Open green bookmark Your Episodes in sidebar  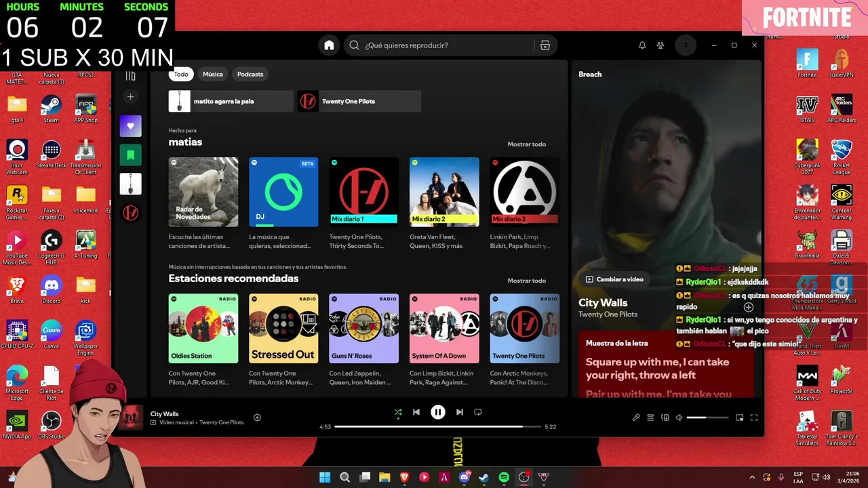[x=131, y=155]
